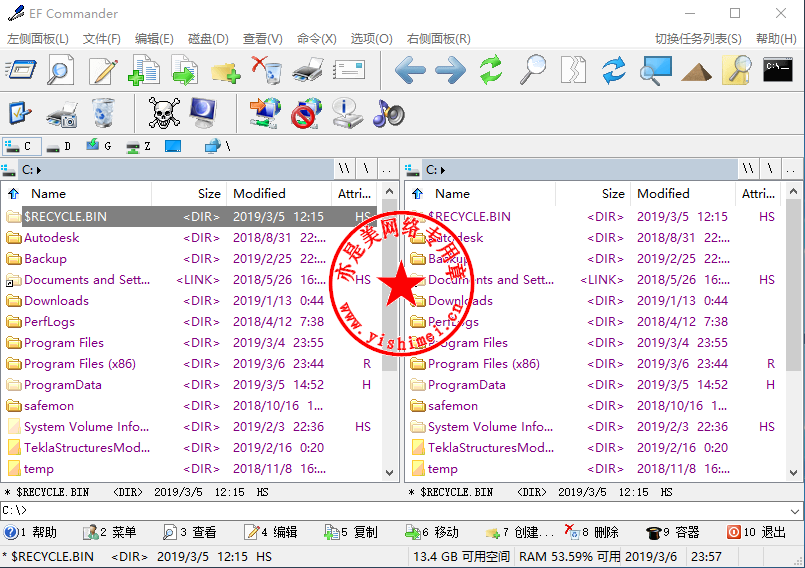
Task: Click the find files magnifier icon
Action: 532,70
